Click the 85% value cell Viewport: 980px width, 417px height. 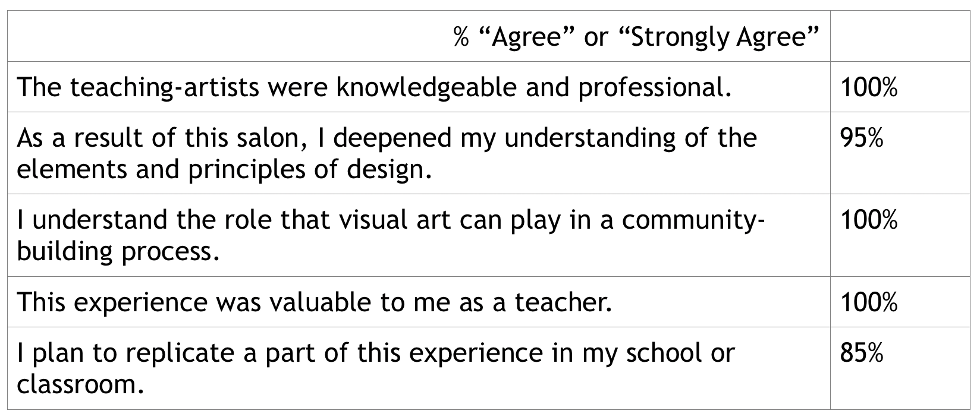tap(862, 353)
